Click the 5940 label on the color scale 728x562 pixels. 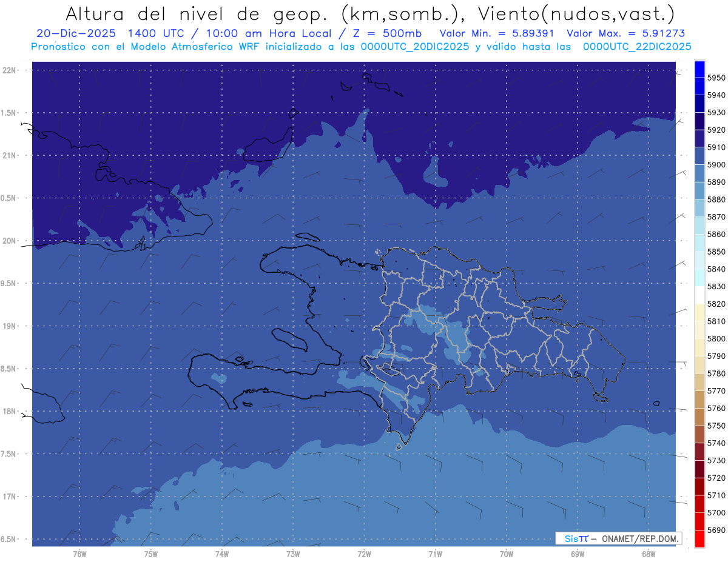pyautogui.click(x=716, y=95)
